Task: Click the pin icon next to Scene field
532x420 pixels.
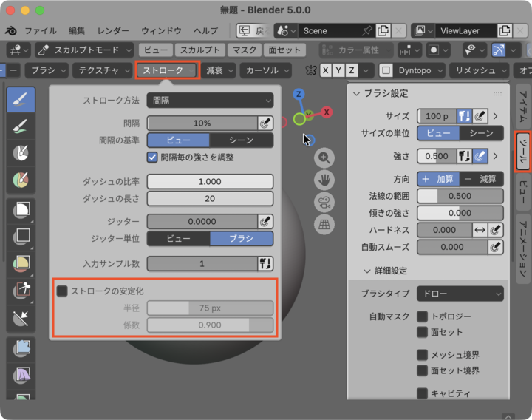Action: point(366,31)
